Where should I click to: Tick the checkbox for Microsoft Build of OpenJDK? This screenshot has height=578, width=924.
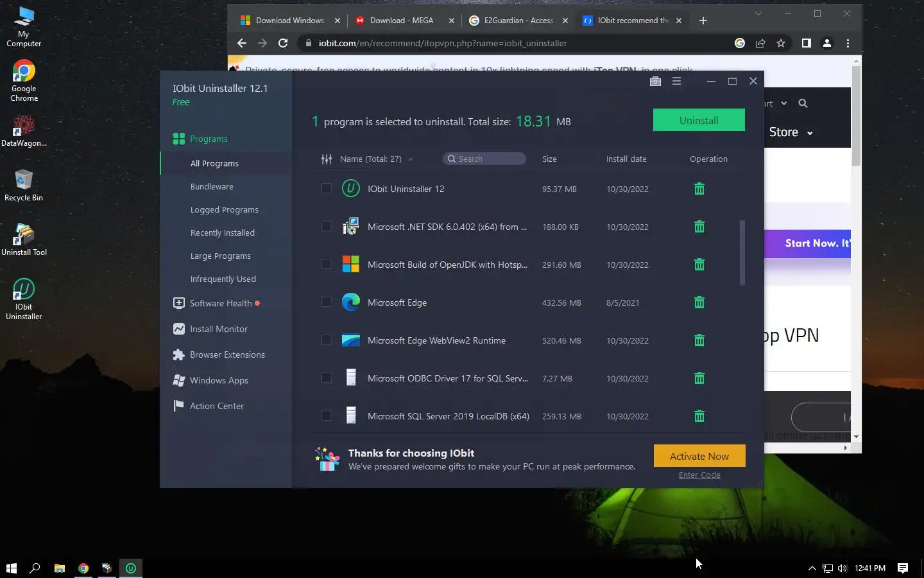click(327, 264)
